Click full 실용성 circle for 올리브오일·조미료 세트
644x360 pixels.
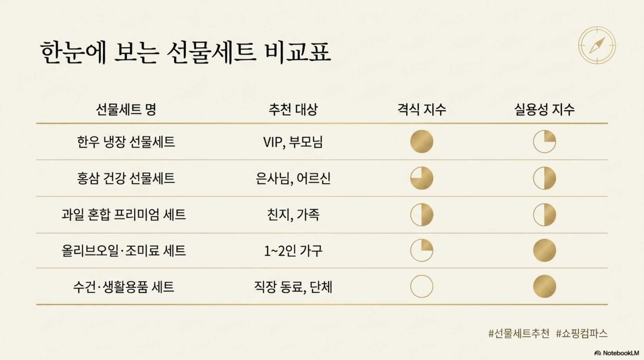[544, 250]
